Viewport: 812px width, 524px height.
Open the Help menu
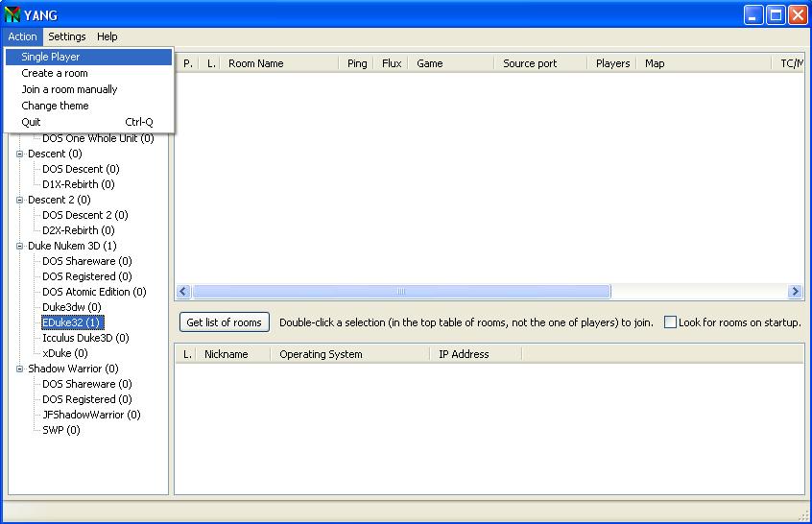[x=107, y=36]
